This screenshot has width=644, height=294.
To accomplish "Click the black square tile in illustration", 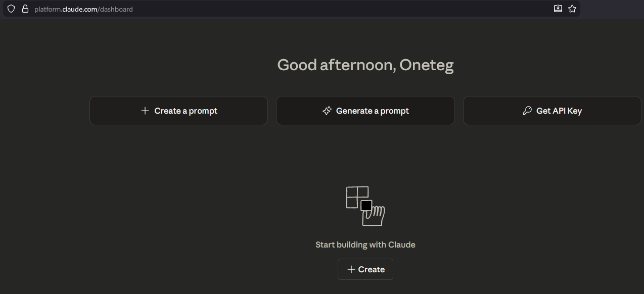I will click(x=366, y=205).
